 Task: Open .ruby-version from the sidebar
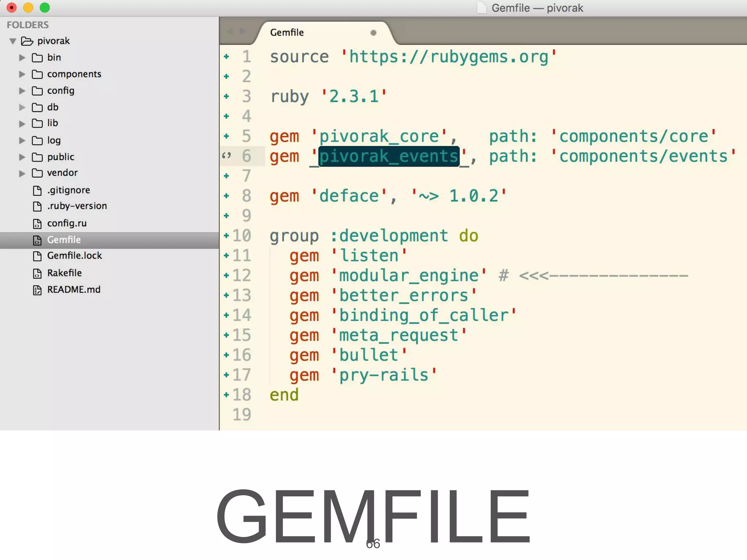(x=77, y=206)
